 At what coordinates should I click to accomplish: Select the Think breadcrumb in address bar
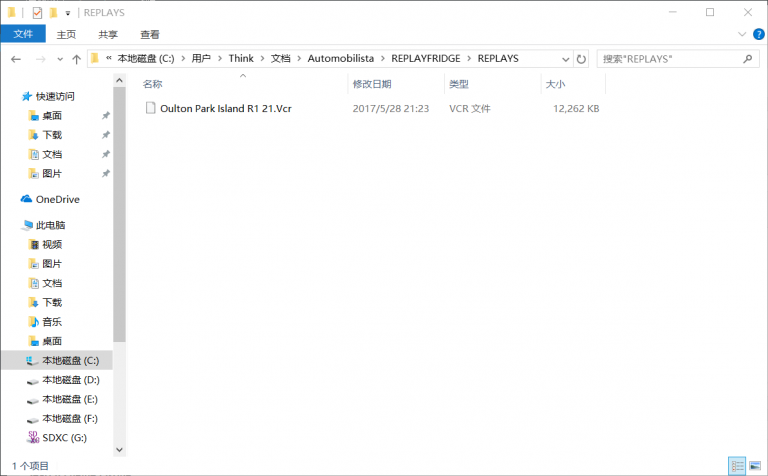(x=241, y=59)
